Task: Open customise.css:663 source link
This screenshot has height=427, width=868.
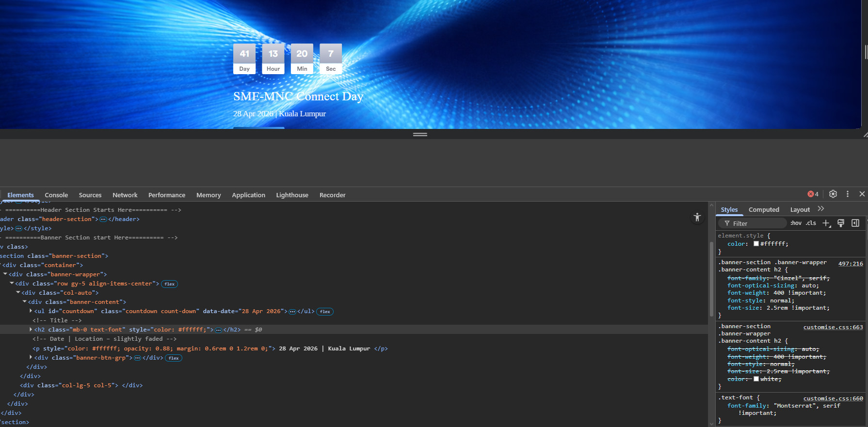Action: point(833,327)
